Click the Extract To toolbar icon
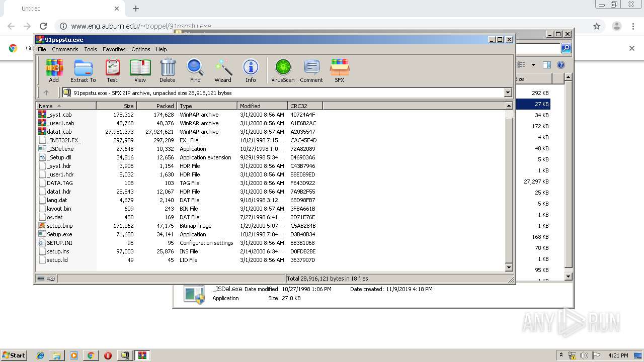This screenshot has height=362, width=644. click(x=83, y=70)
